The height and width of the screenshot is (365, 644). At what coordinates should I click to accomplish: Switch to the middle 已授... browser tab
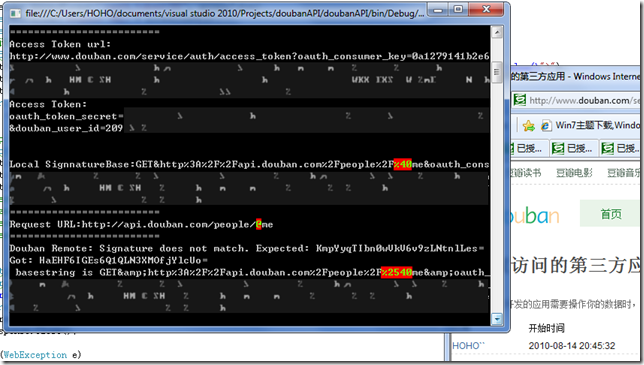(573, 148)
